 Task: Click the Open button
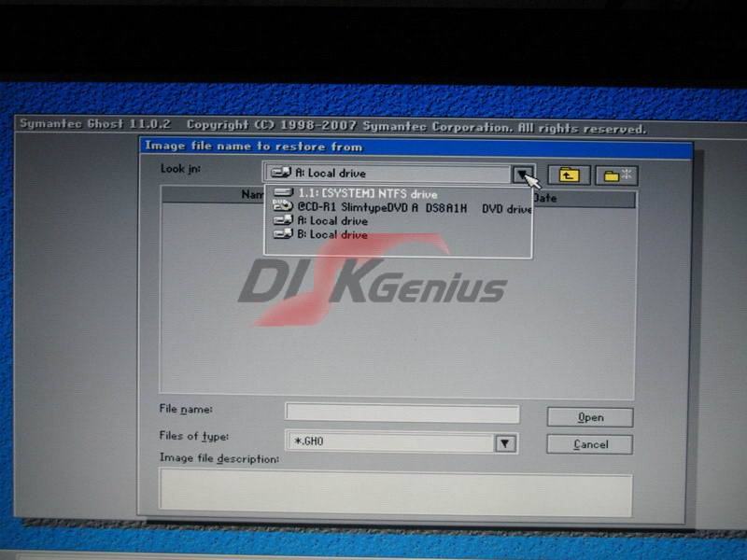[x=590, y=417]
